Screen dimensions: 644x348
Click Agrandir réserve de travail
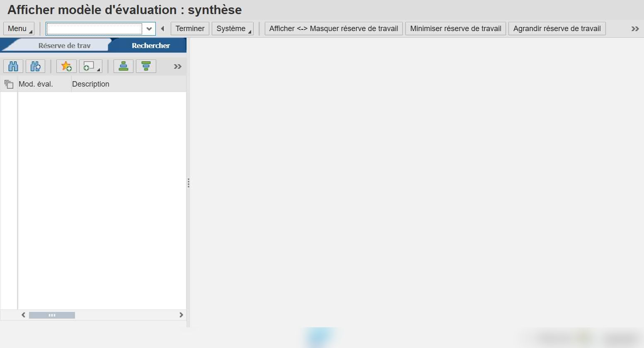coord(557,29)
